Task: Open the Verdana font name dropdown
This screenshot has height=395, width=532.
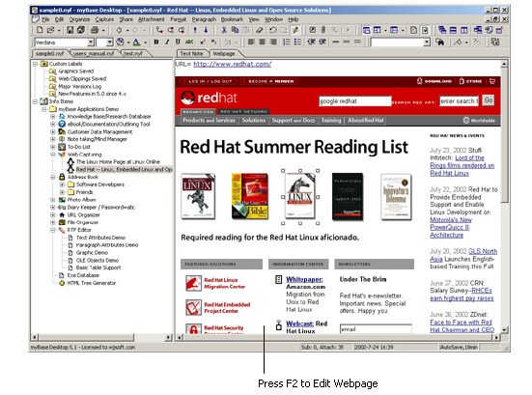Action: (91, 42)
